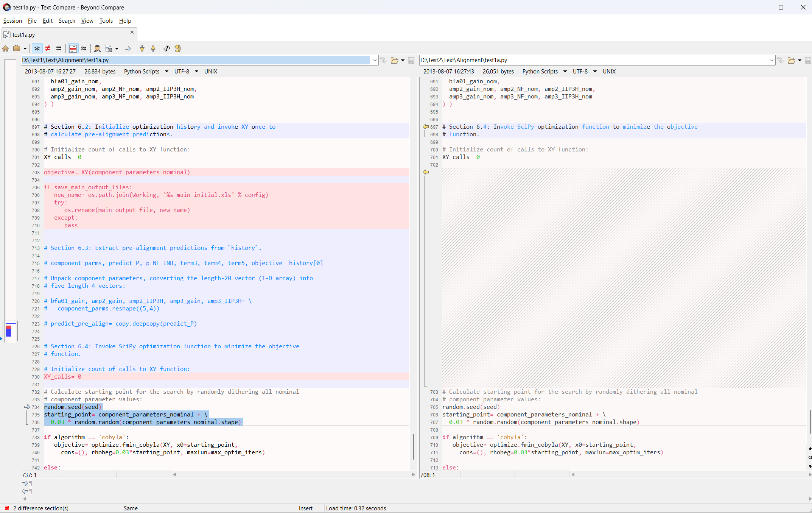Open the Sessions briefcase icon
The height and width of the screenshot is (513, 812).
(x=17, y=48)
